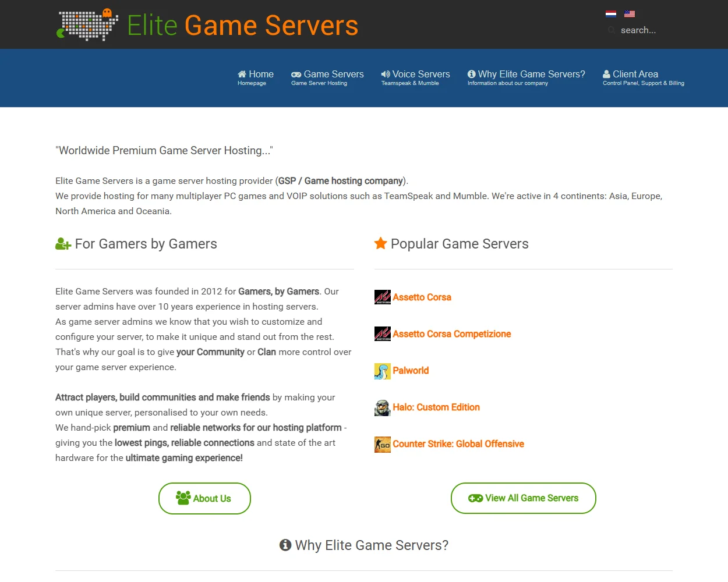The image size is (728, 582).
Task: Click the info icon near Why Elite Game Servers
Action: tap(285, 545)
